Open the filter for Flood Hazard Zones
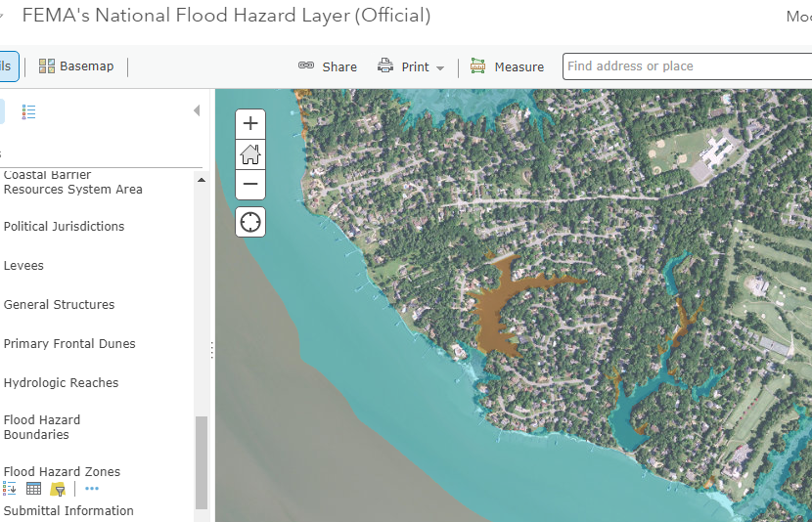The image size is (812, 522). coord(58,489)
